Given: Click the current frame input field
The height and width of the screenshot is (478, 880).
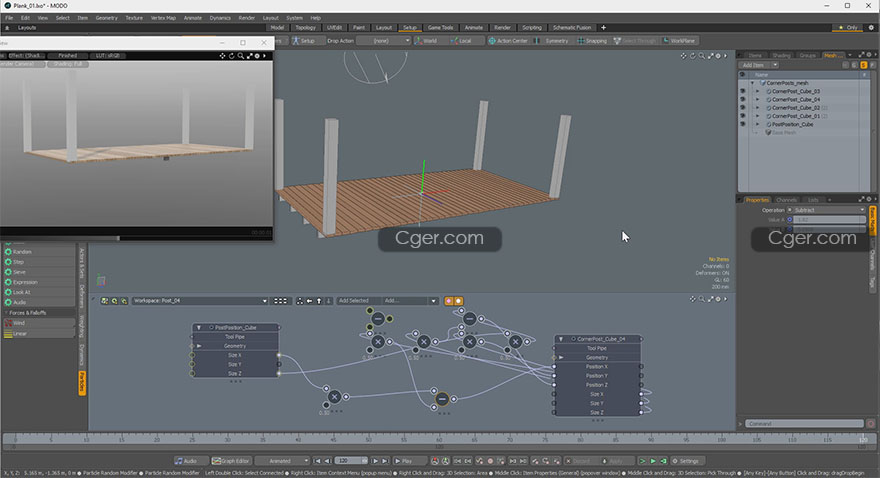Looking at the screenshot, I should click(351, 461).
